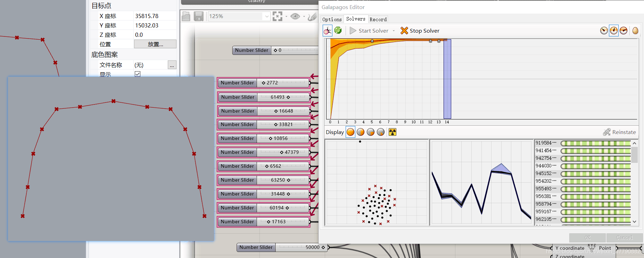Click the Number Slider with value 17163
Viewport: 644px width, 258px height.
tap(264, 222)
